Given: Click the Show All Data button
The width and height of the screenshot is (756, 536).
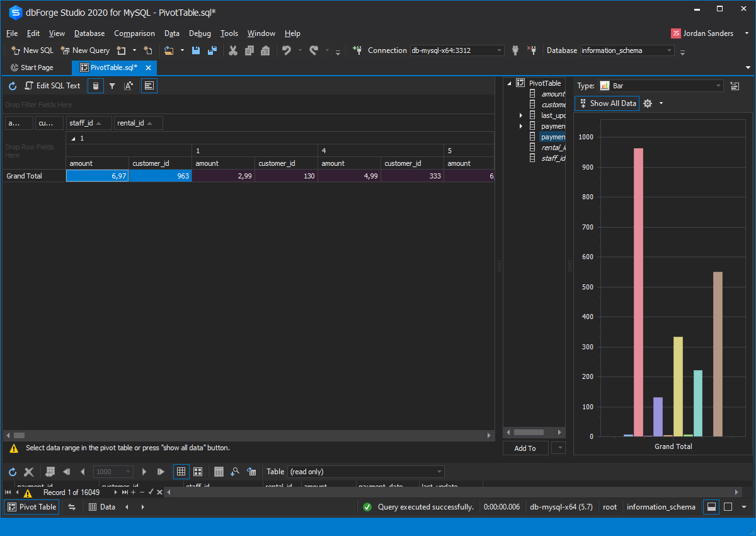Looking at the screenshot, I should (607, 103).
